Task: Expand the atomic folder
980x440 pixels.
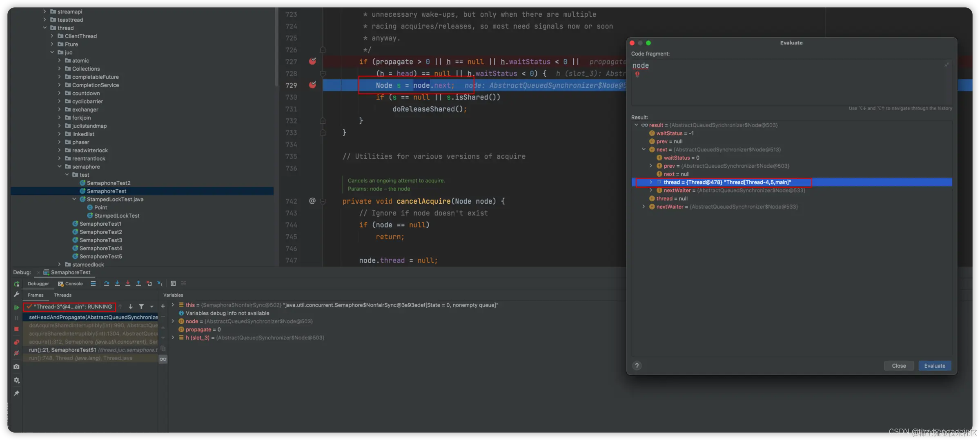Action: tap(60, 60)
